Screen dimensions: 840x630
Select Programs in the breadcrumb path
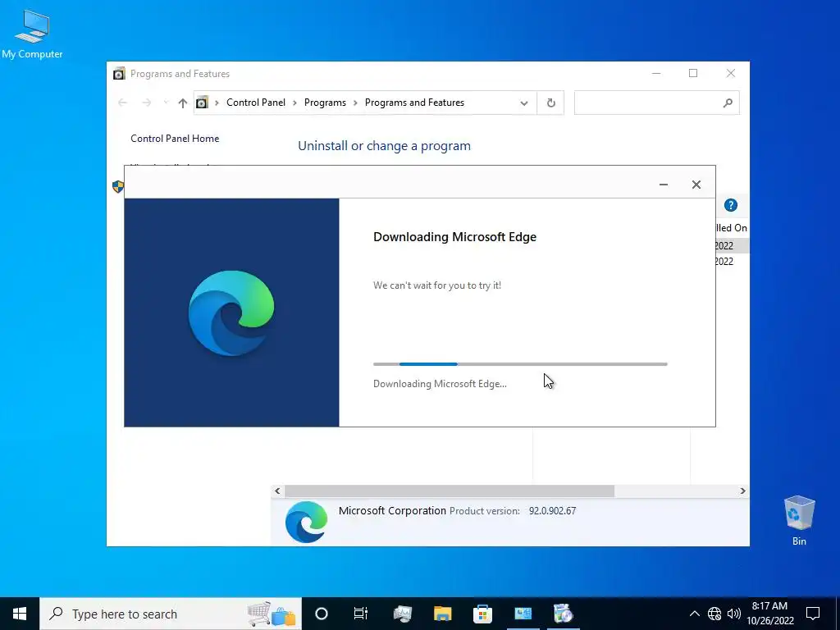(325, 103)
